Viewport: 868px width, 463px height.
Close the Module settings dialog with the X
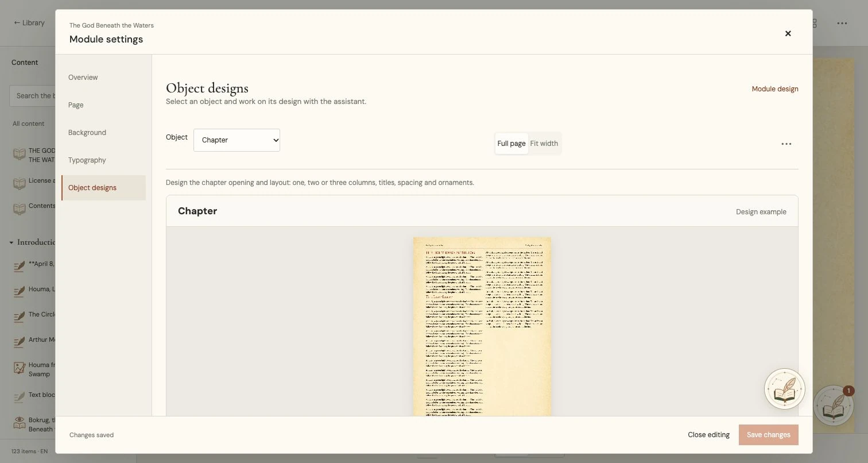[788, 33]
